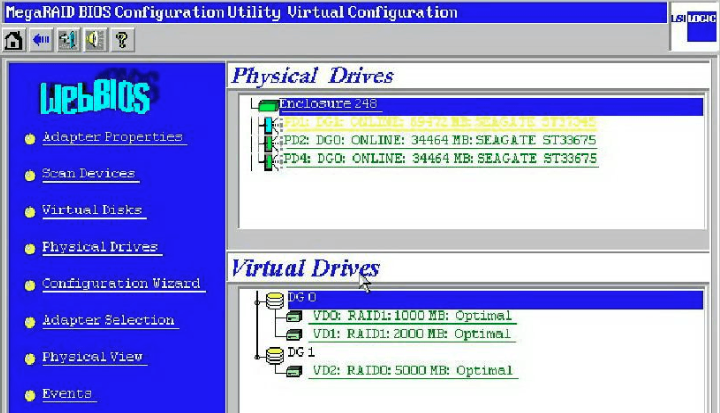The width and height of the screenshot is (720, 413).
Task: Open the Virtual Disks link
Action: click(92, 210)
